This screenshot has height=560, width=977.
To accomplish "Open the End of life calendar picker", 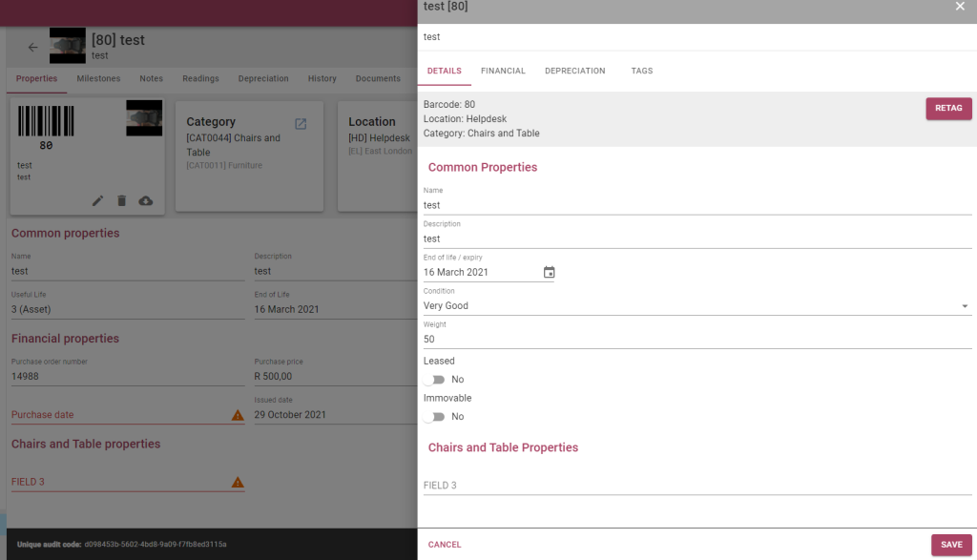I will (549, 272).
